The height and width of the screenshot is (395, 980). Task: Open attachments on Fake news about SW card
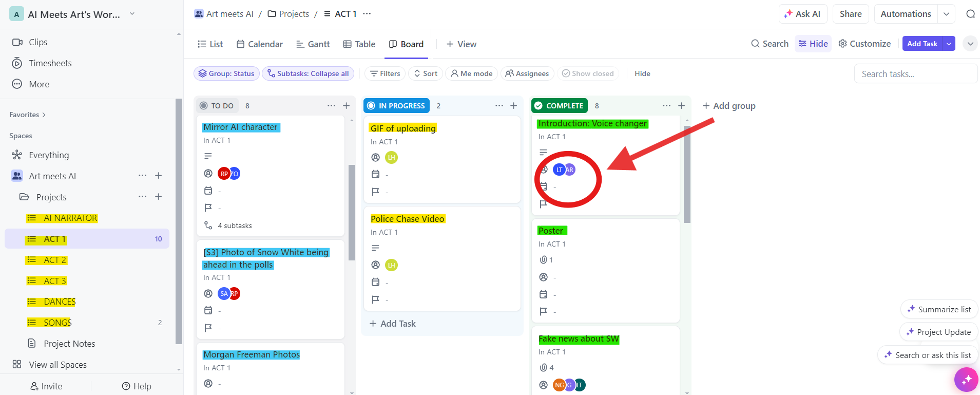click(546, 368)
